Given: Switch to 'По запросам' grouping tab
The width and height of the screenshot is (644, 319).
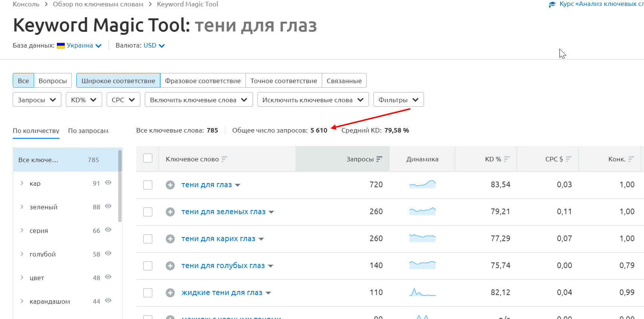Looking at the screenshot, I should pyautogui.click(x=88, y=131).
